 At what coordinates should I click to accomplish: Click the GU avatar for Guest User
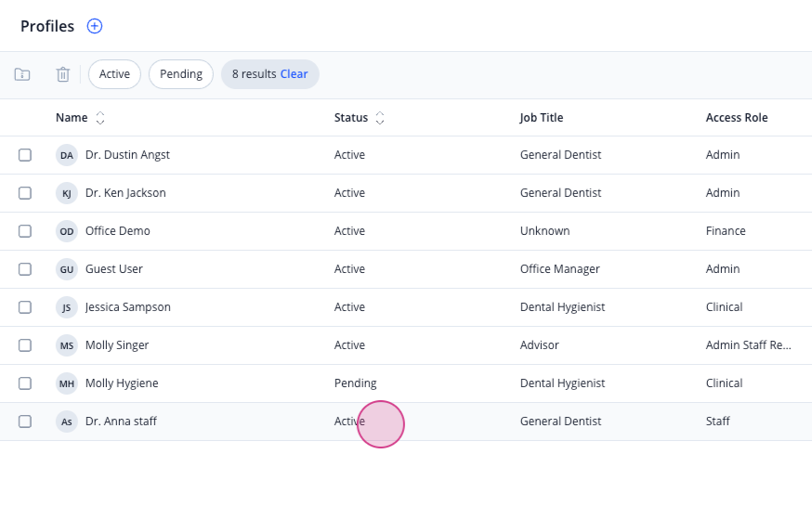[x=67, y=269]
